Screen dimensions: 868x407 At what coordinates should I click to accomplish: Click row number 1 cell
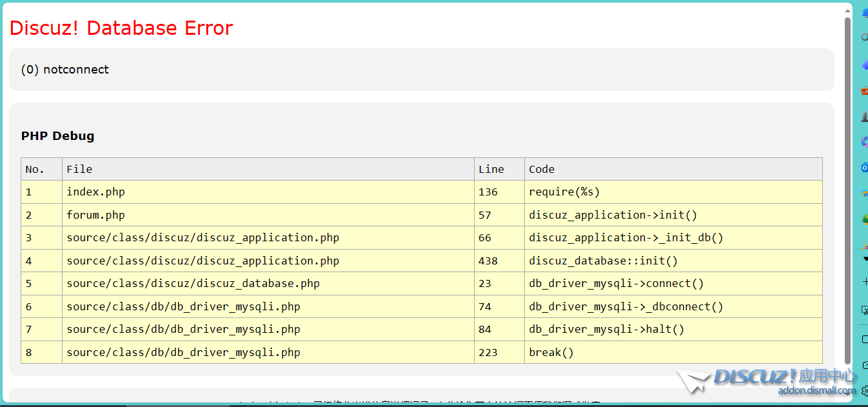41,192
